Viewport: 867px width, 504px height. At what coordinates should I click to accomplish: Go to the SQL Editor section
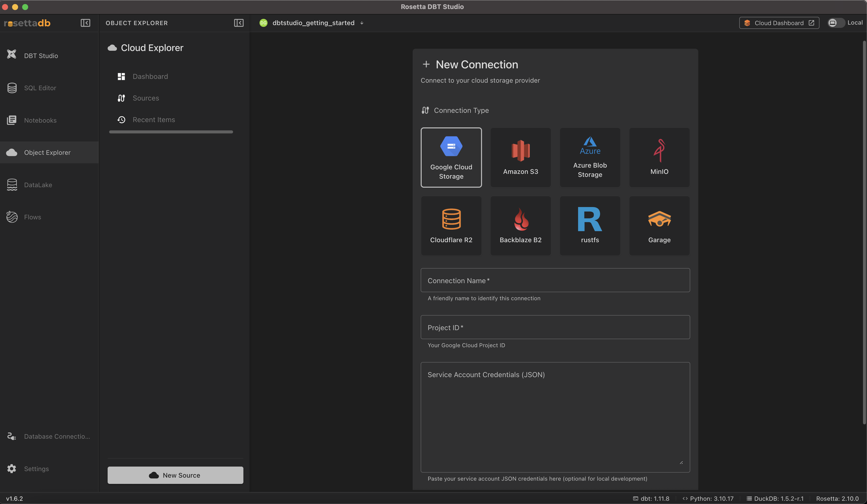49,88
